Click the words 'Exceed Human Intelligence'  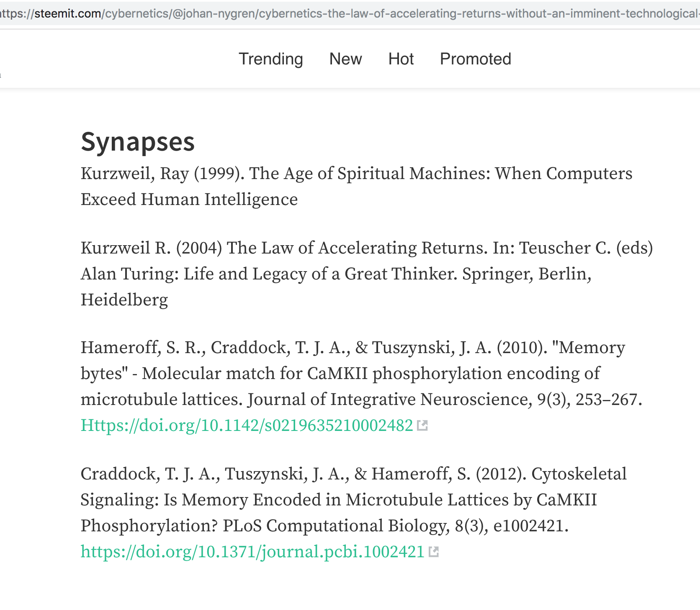pos(189,200)
